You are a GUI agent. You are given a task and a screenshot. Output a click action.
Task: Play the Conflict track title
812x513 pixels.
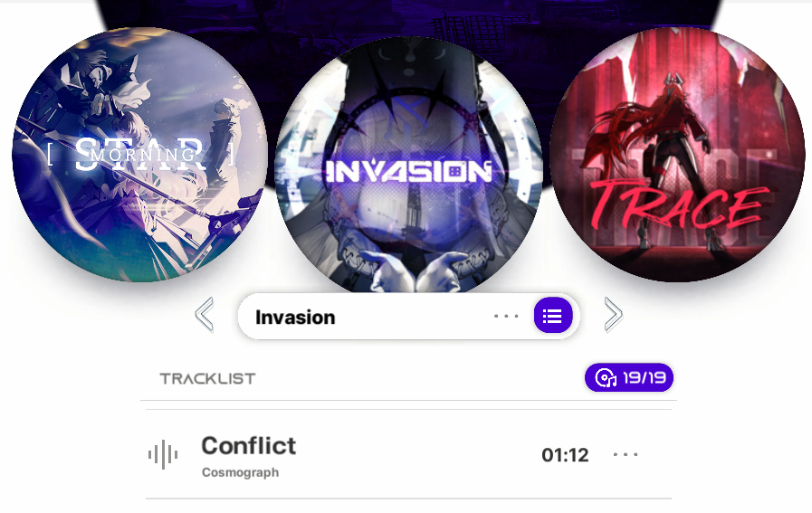[x=249, y=446]
